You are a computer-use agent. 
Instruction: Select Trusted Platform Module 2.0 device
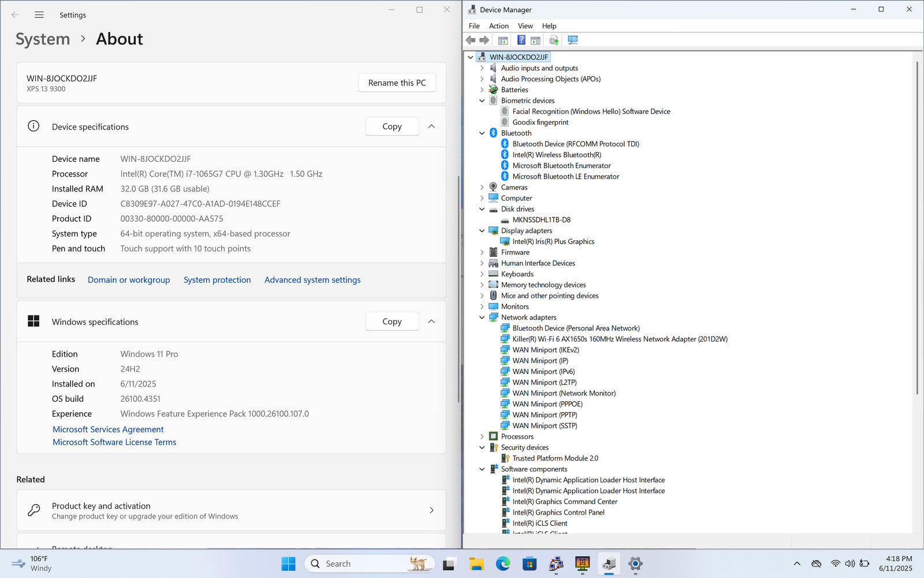tap(555, 458)
